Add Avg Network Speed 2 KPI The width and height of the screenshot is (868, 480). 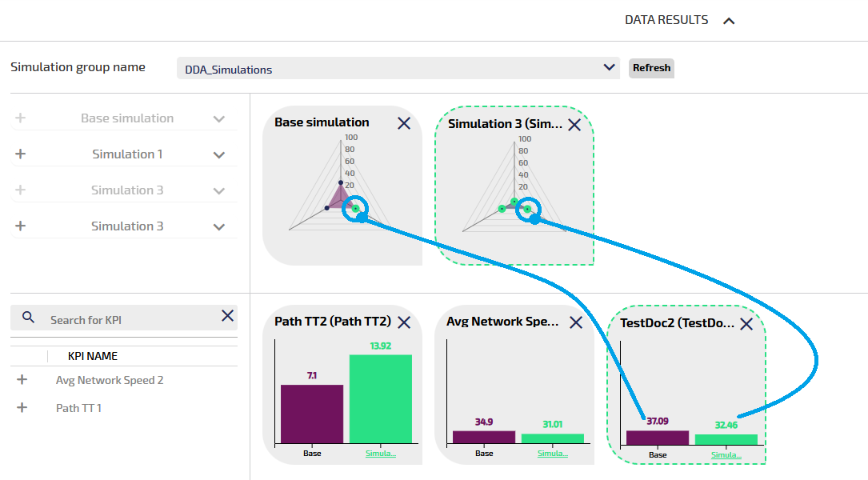pyautogui.click(x=22, y=380)
